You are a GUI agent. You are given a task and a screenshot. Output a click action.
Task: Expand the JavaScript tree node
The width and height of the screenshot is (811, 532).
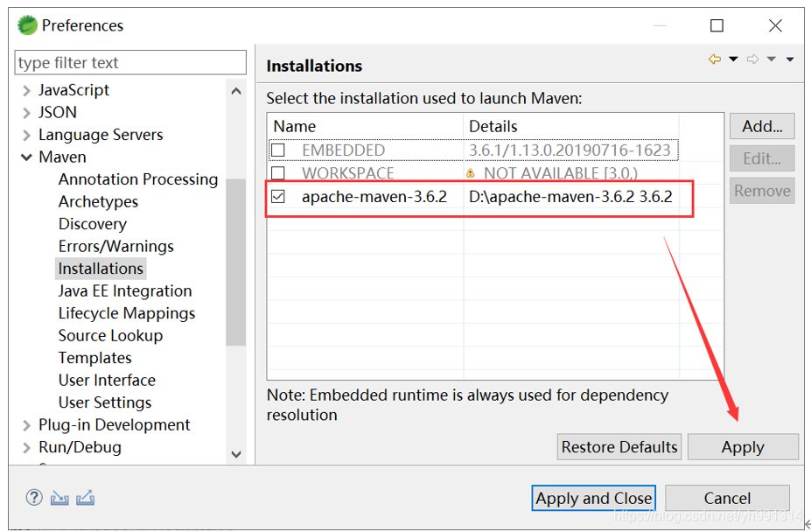(26, 91)
